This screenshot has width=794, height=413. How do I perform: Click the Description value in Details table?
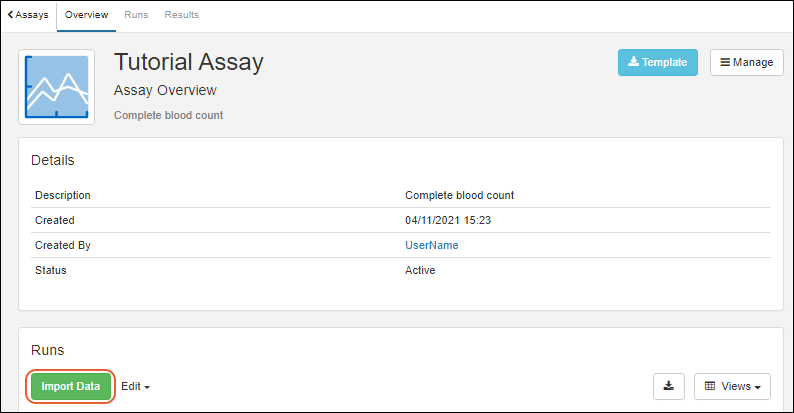[x=459, y=195]
